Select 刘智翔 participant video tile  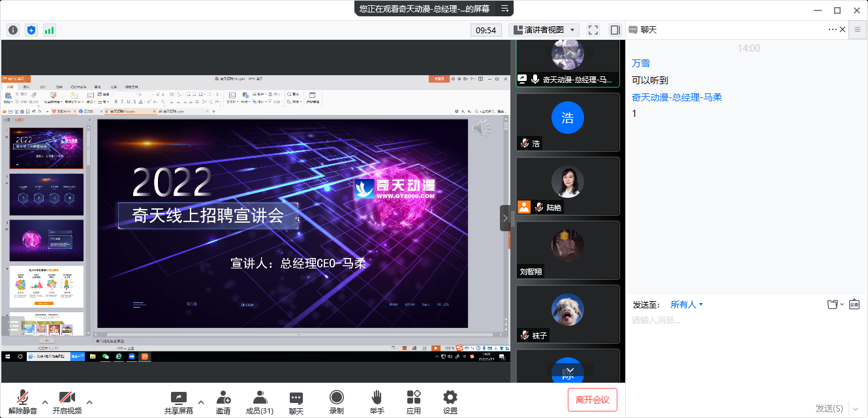coord(568,250)
